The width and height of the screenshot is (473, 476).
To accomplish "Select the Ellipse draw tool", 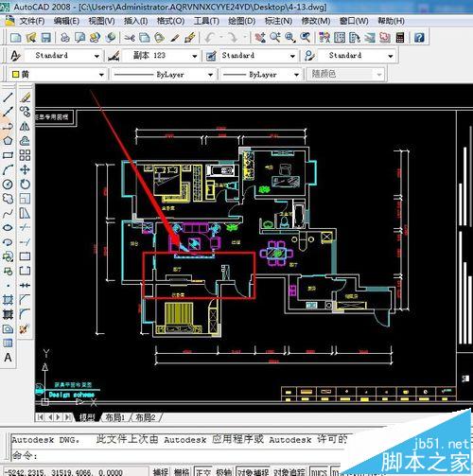I will tap(8, 228).
